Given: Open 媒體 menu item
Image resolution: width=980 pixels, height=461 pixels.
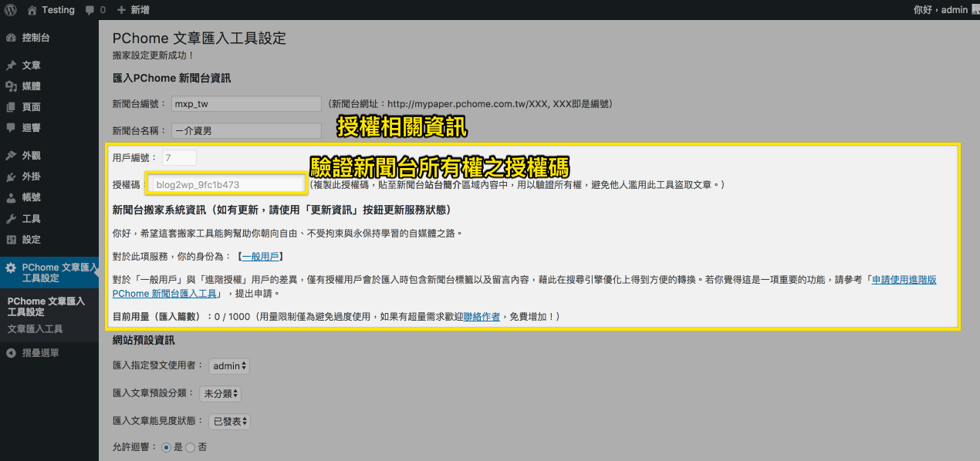Looking at the screenshot, I should tap(49, 86).
